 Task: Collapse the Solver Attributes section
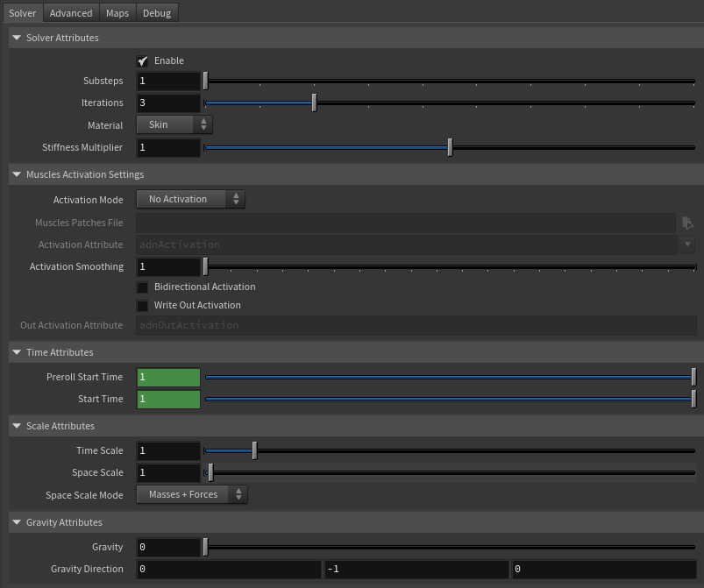coord(16,38)
